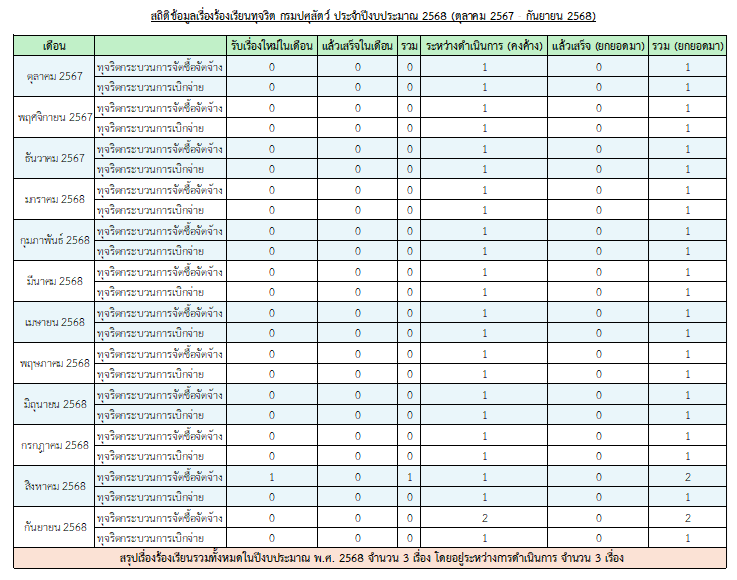Select "ทุจริตกระบวนการจัดซื้อจัดจ้าง" in the สิงหาคม 2568 rows
737x580 pixels.
tap(160, 477)
